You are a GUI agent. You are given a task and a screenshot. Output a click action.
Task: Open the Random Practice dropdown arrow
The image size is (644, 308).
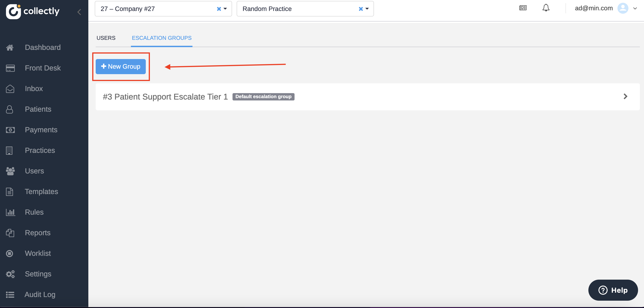coord(367,9)
